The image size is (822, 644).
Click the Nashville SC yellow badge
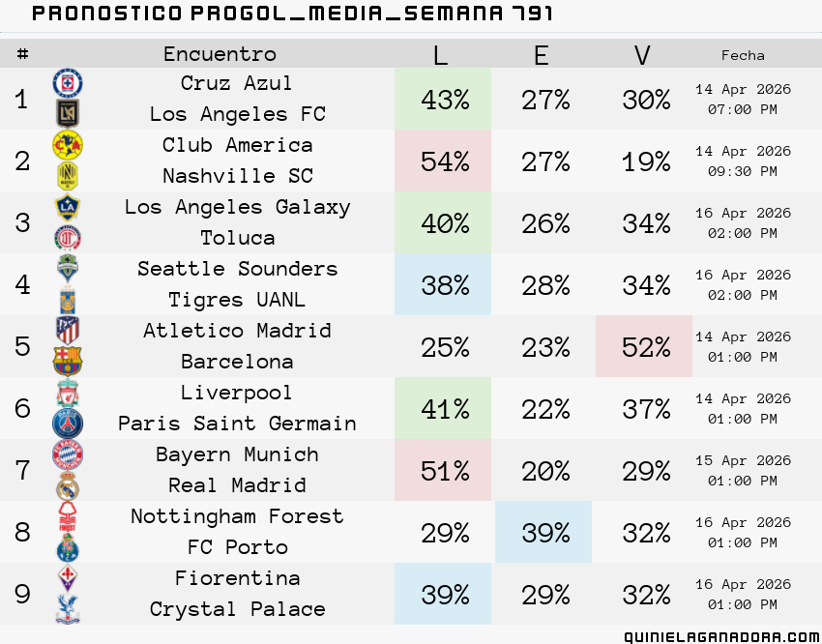pos(68,176)
